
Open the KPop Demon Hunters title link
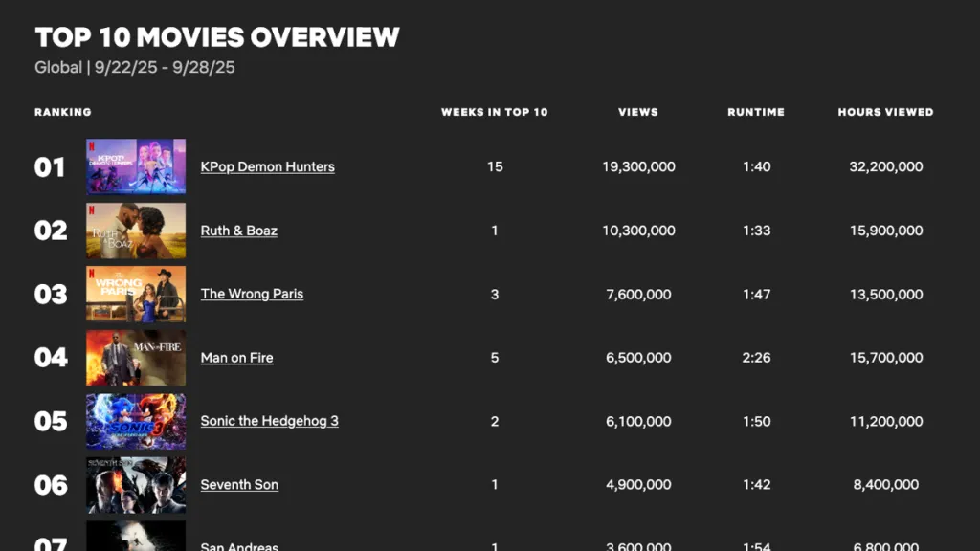267,166
